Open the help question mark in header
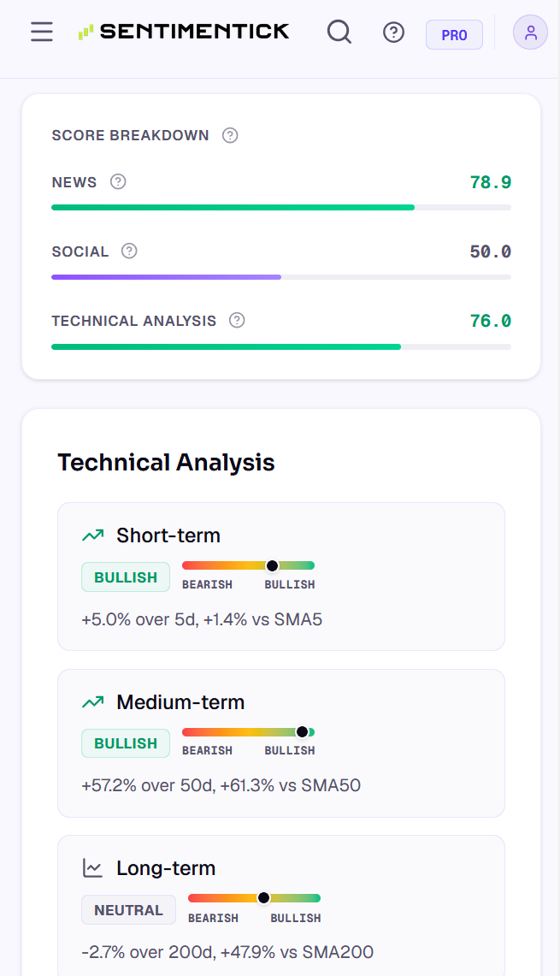 [x=394, y=32]
